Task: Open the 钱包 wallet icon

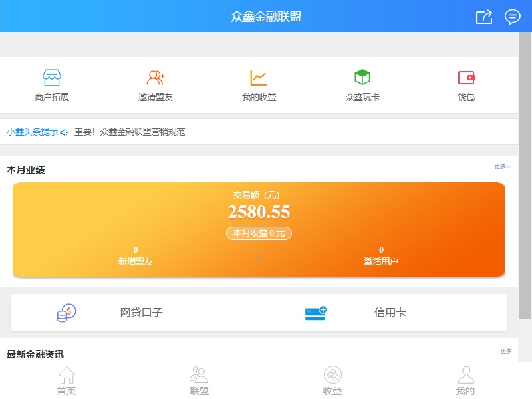Action: (x=466, y=78)
